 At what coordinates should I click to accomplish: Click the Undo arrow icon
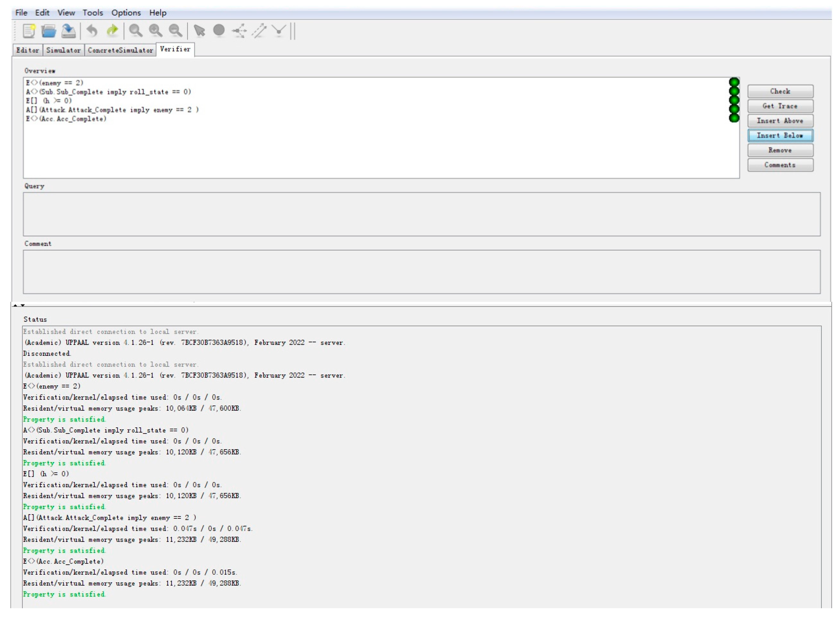(92, 31)
